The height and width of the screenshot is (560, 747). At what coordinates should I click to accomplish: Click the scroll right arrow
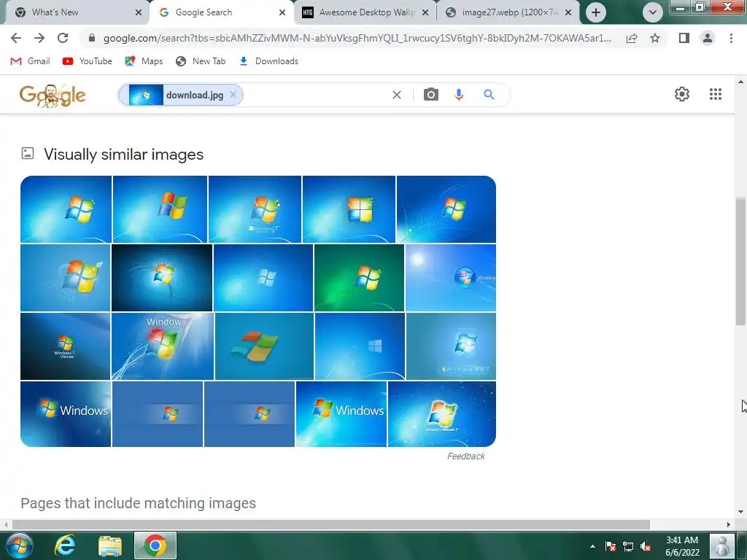[x=729, y=524]
